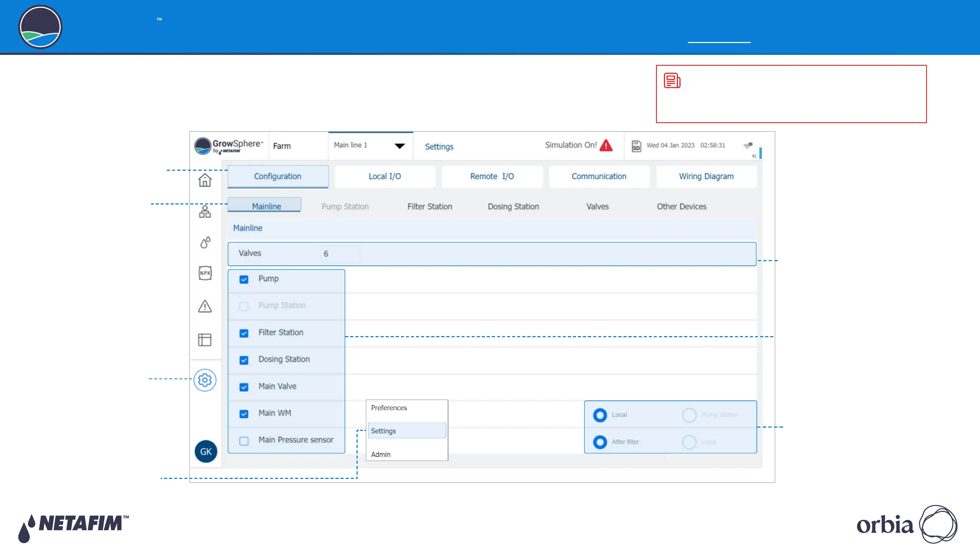Uncheck the Pump checkbox

(x=244, y=279)
